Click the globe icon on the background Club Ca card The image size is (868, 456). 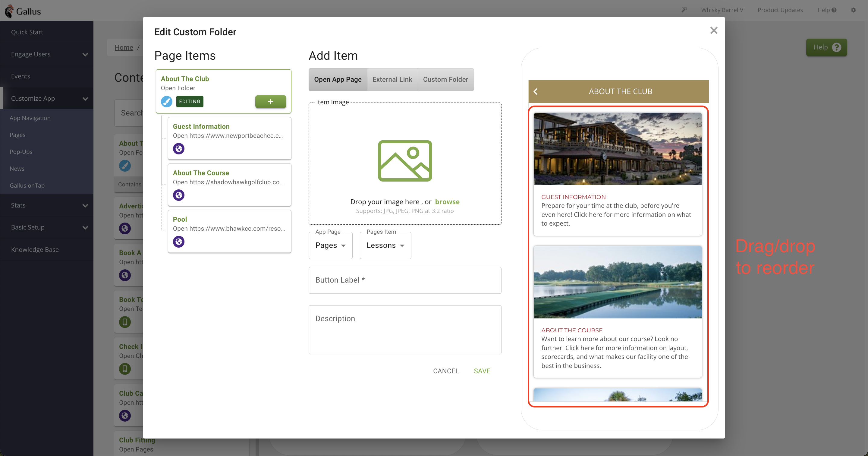(x=125, y=416)
